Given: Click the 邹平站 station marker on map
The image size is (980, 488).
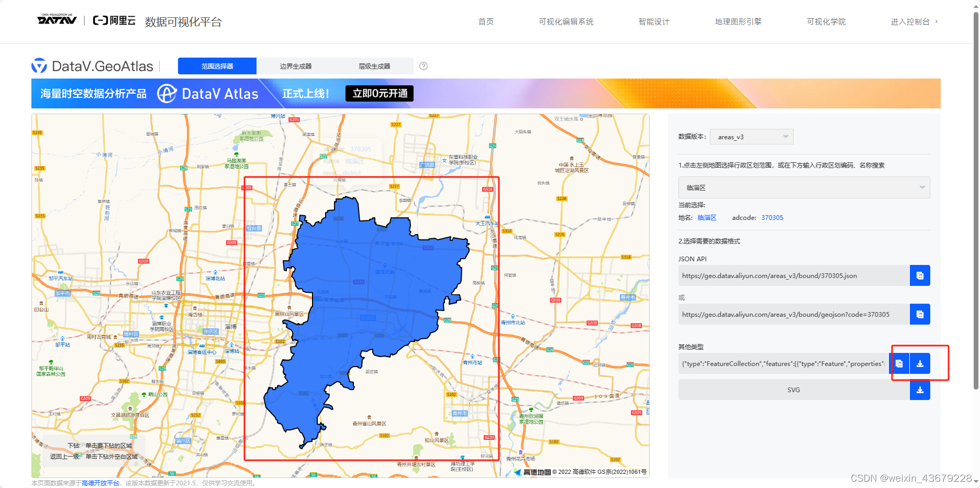Looking at the screenshot, I should pos(62,342).
